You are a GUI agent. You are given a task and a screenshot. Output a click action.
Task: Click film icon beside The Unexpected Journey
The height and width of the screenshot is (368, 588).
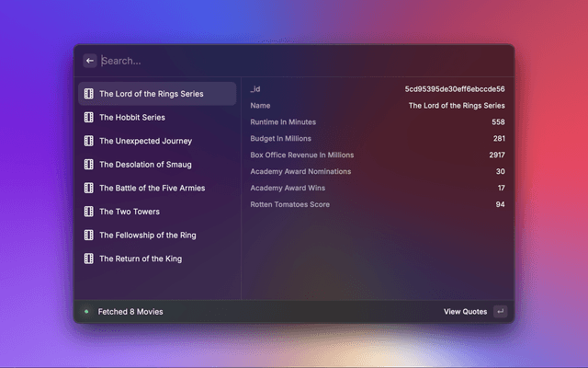coord(89,141)
